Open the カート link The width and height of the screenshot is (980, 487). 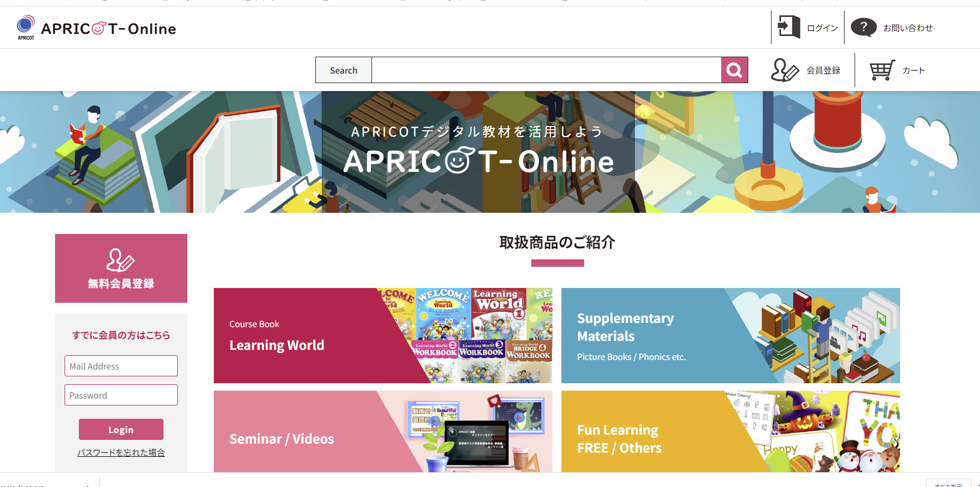coord(913,70)
